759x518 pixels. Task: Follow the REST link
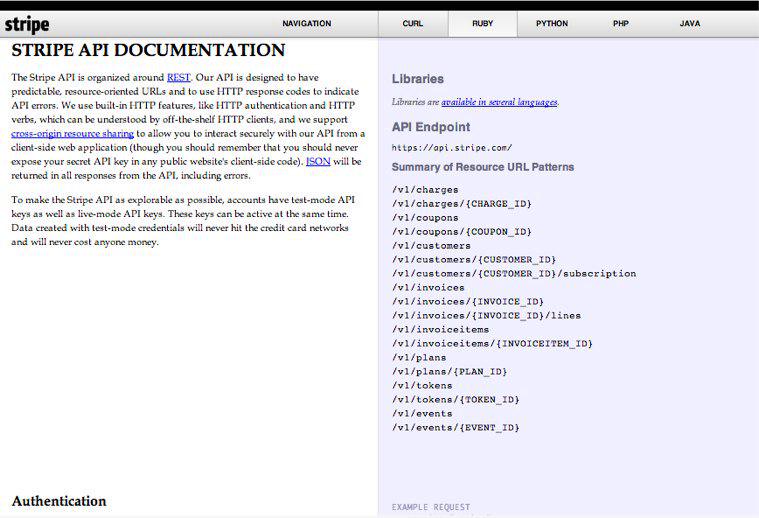pyautogui.click(x=179, y=77)
